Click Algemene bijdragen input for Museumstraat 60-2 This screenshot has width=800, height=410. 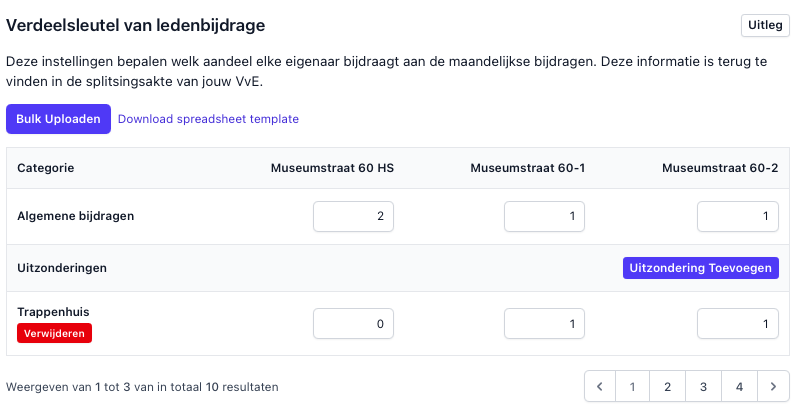(737, 216)
